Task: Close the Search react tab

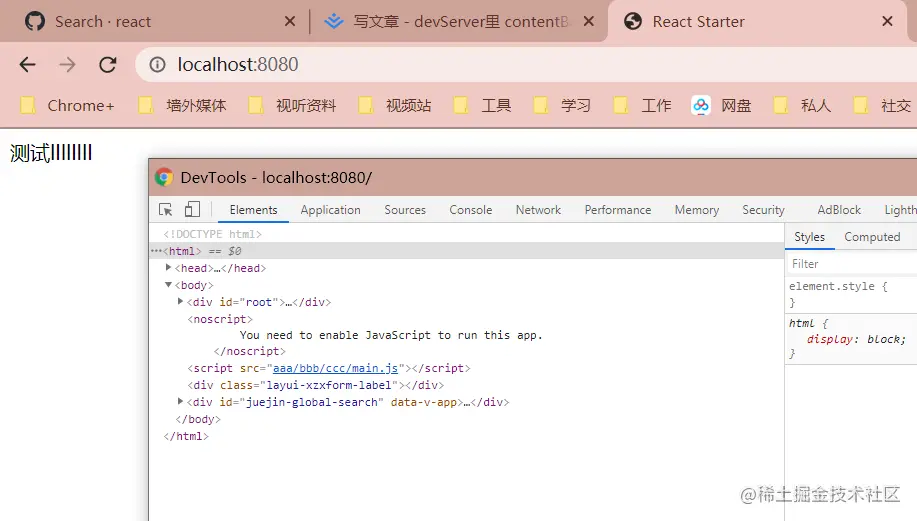Action: pyautogui.click(x=289, y=22)
